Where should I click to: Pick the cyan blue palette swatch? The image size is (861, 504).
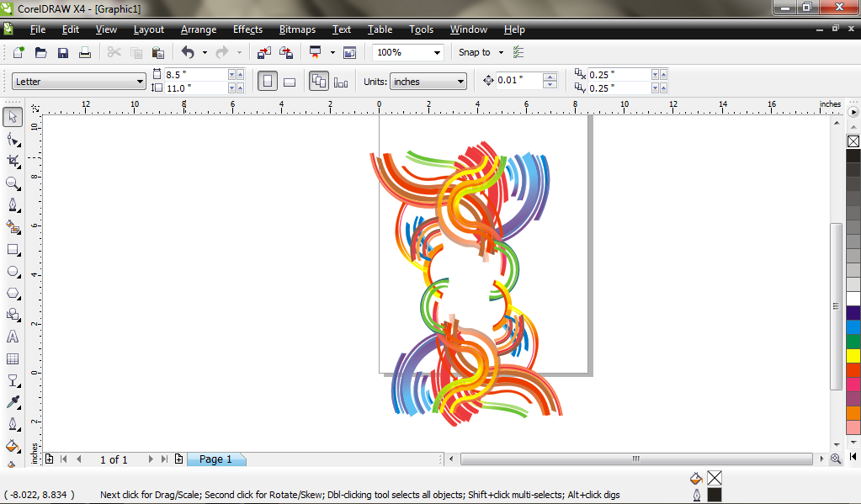(853, 327)
